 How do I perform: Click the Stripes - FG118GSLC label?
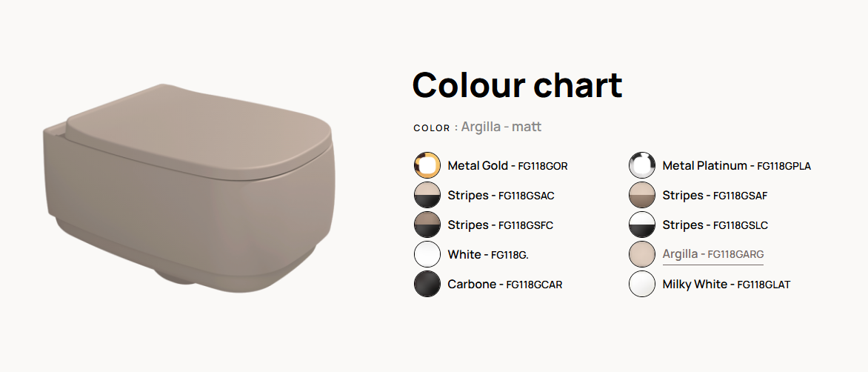coord(715,225)
